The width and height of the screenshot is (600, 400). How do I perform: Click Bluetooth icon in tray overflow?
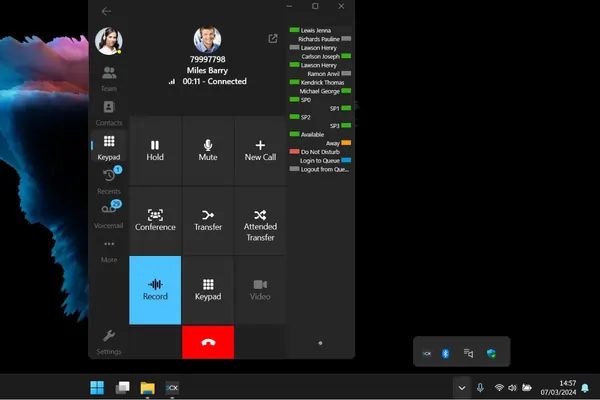click(445, 354)
